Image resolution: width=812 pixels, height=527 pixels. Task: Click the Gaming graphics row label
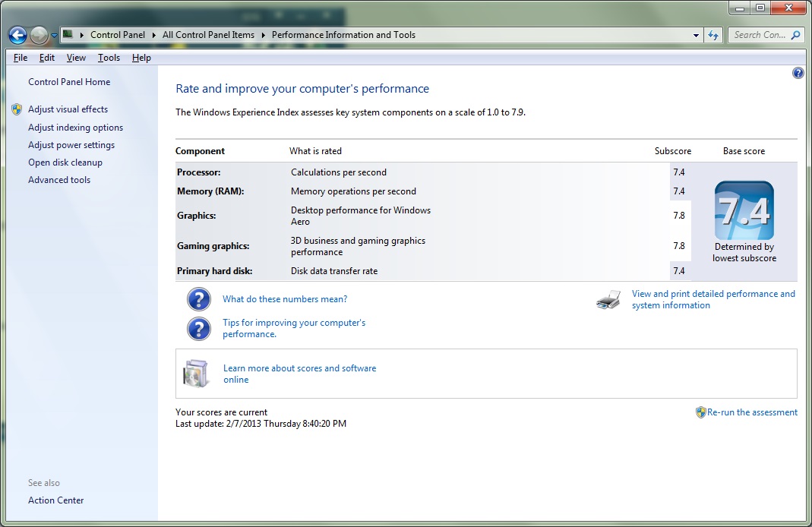click(213, 246)
